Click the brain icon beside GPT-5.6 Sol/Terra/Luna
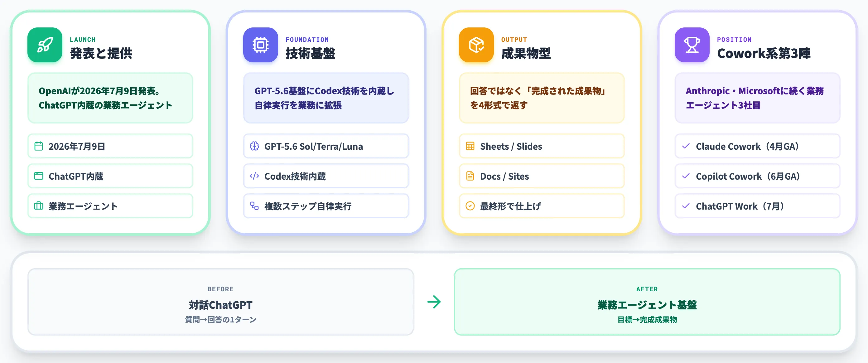The image size is (868, 363). point(254,146)
